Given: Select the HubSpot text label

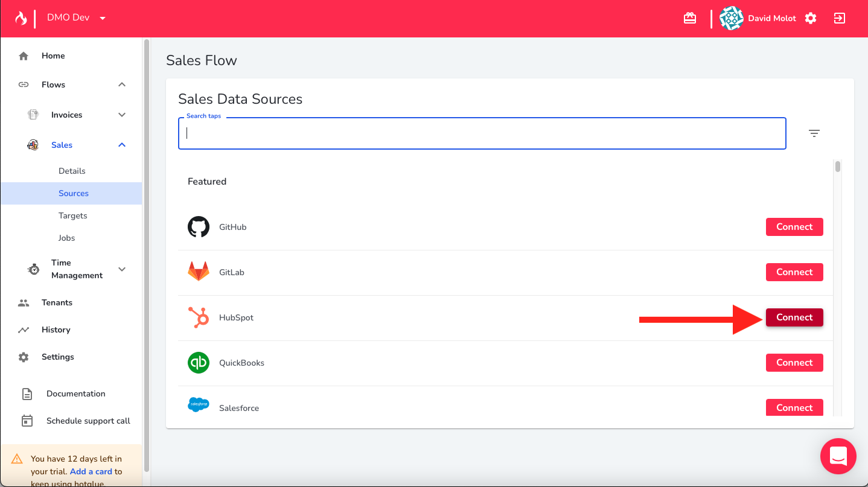Looking at the screenshot, I should pyautogui.click(x=236, y=317).
